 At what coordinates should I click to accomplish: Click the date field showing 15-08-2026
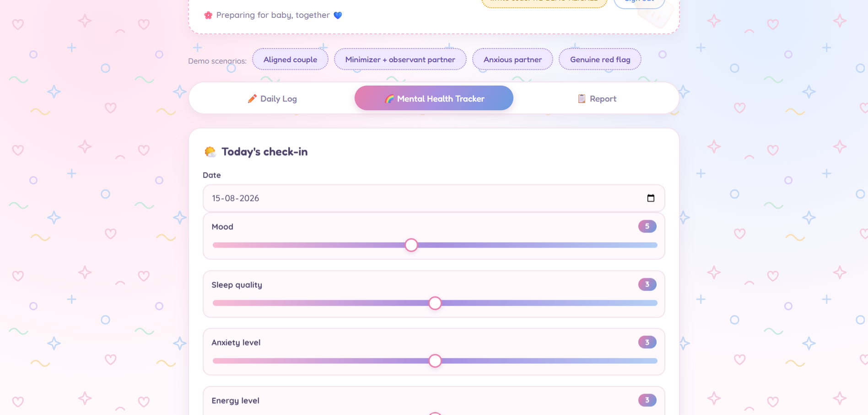[434, 198]
